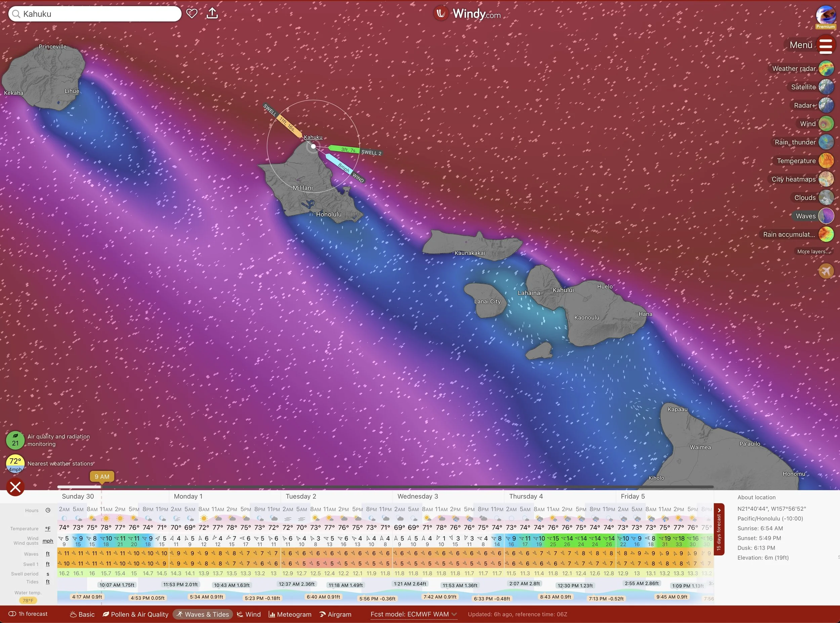Open the main Menu button
This screenshot has height=623, width=840.
click(825, 45)
